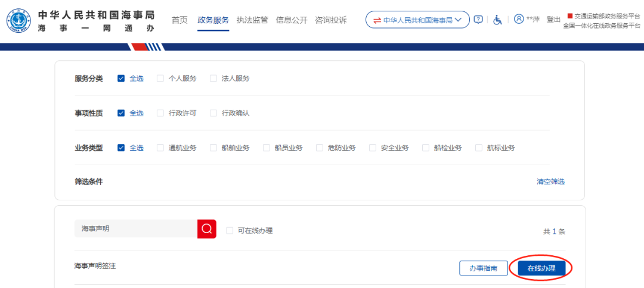This screenshot has width=644, height=288.
Task: Click the 筛选条件 label
Action: (x=89, y=182)
